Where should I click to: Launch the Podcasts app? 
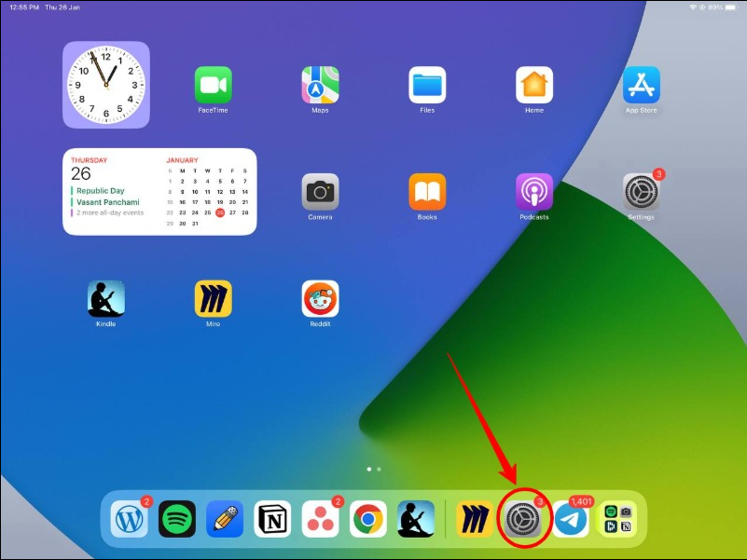point(534,192)
